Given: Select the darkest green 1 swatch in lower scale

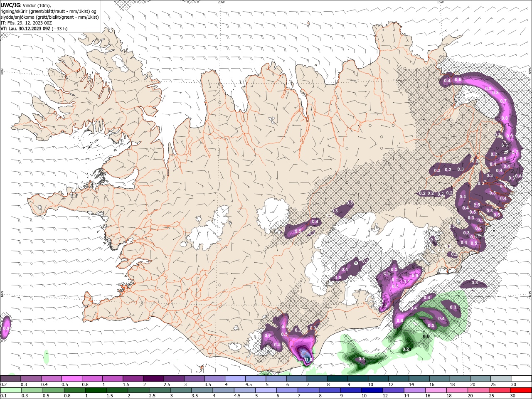Looking at the screenshot, I should [x=96, y=390].
